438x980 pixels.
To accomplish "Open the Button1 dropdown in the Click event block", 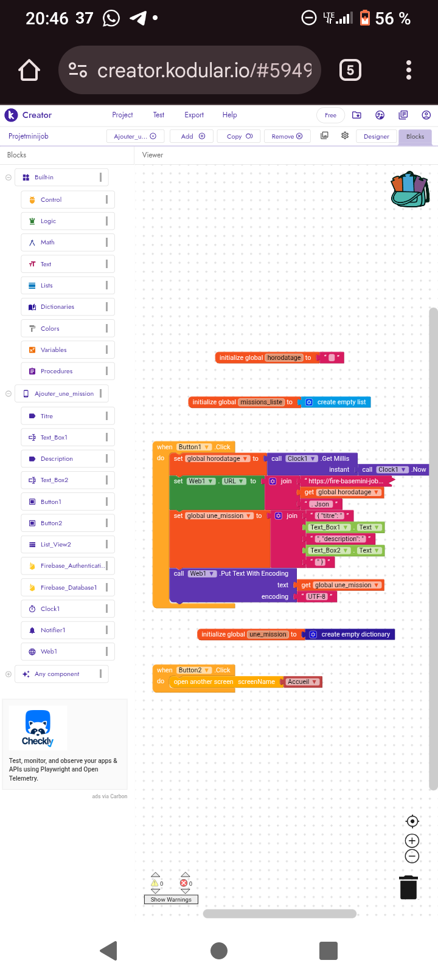I will click(207, 447).
